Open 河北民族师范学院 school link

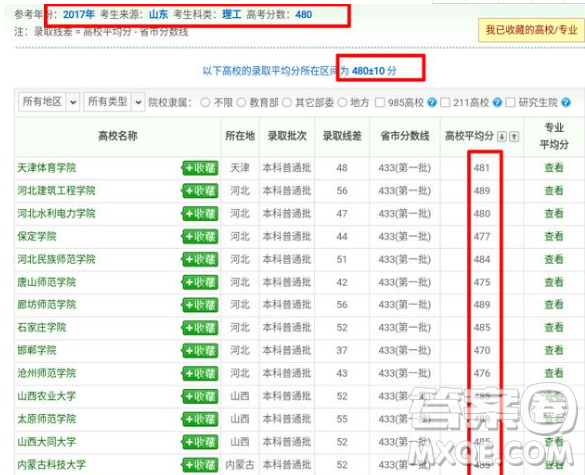click(x=56, y=259)
